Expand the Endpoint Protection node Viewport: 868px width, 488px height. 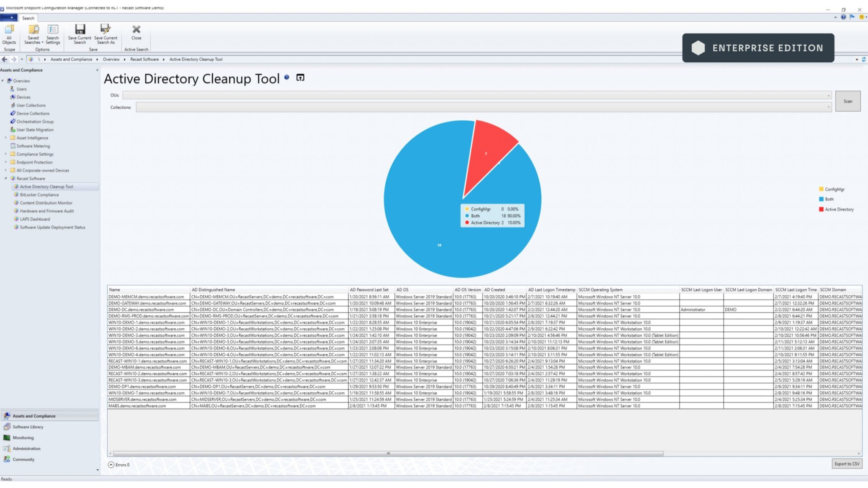pyautogui.click(x=6, y=162)
